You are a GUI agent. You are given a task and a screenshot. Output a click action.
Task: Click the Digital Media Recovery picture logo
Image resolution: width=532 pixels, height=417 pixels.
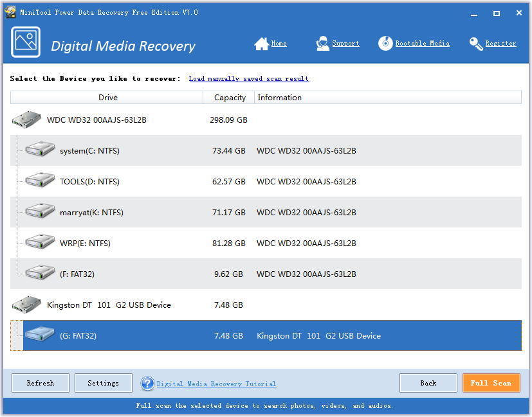(x=26, y=42)
